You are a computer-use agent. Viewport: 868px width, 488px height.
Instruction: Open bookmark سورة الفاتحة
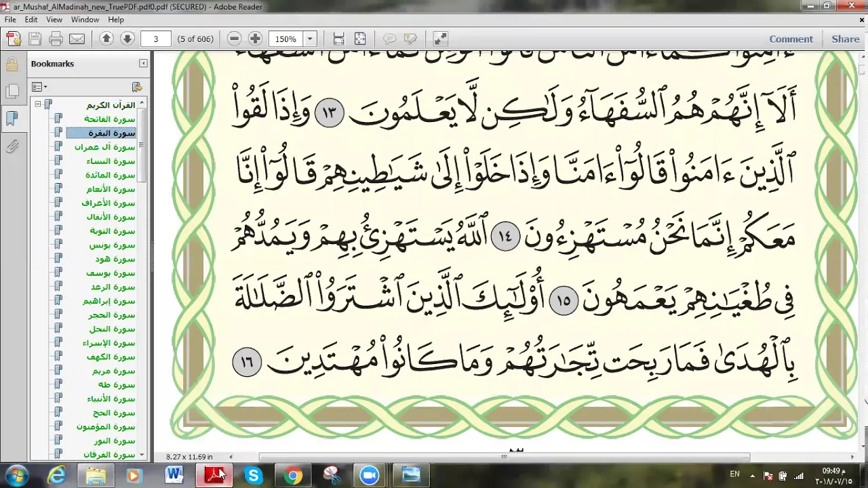[x=110, y=119]
